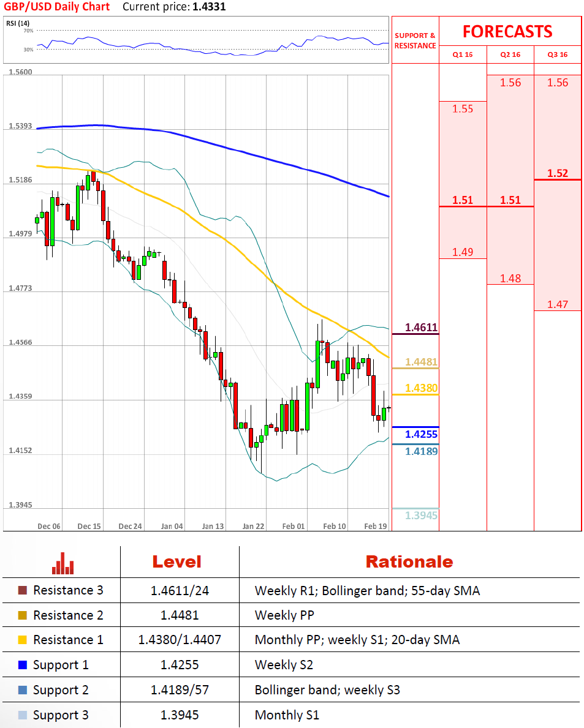Click the FORECASTS heading
The width and height of the screenshot is (584, 728).
507,32
